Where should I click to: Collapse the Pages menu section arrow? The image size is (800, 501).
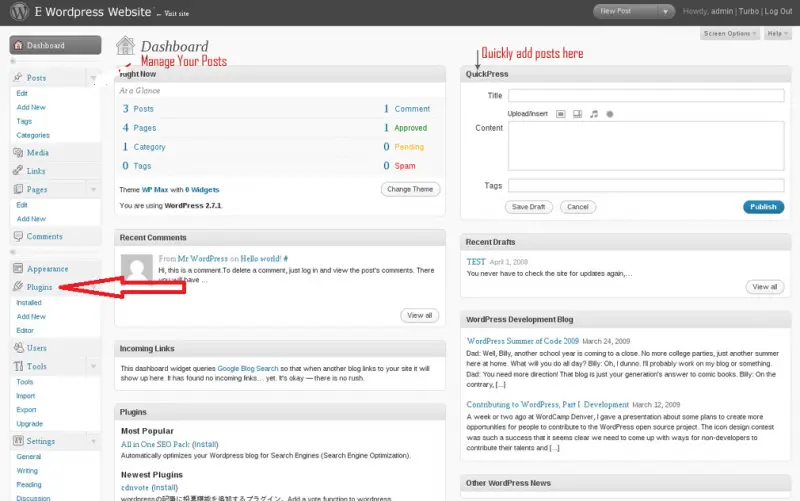click(93, 189)
